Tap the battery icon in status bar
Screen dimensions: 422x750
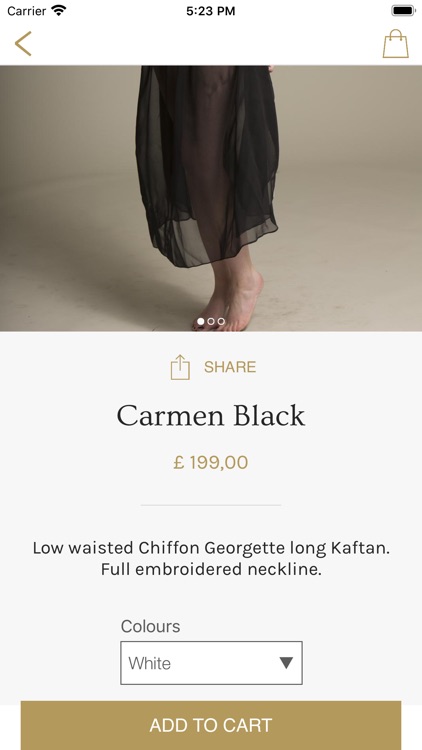tap(403, 11)
